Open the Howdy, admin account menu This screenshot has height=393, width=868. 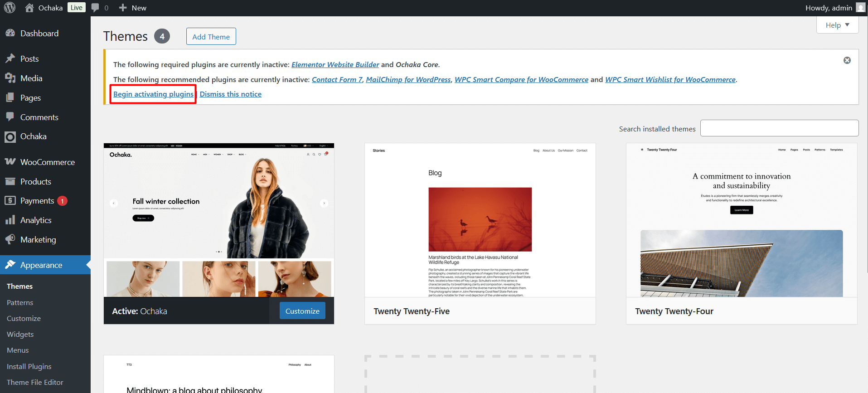click(x=834, y=8)
